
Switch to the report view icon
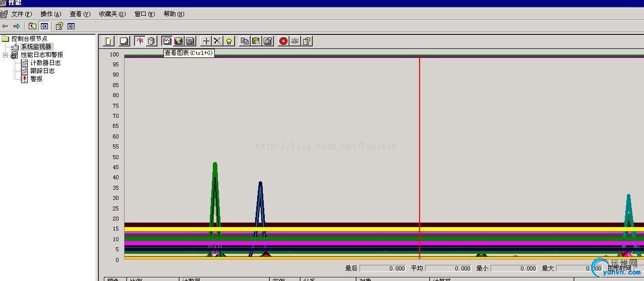pyautogui.click(x=190, y=41)
